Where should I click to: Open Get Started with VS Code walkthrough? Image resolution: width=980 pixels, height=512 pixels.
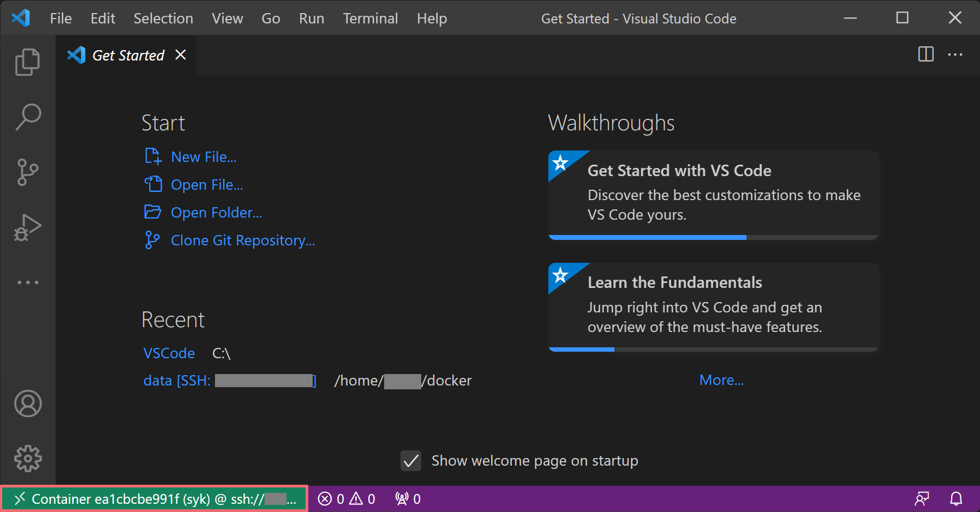click(713, 195)
